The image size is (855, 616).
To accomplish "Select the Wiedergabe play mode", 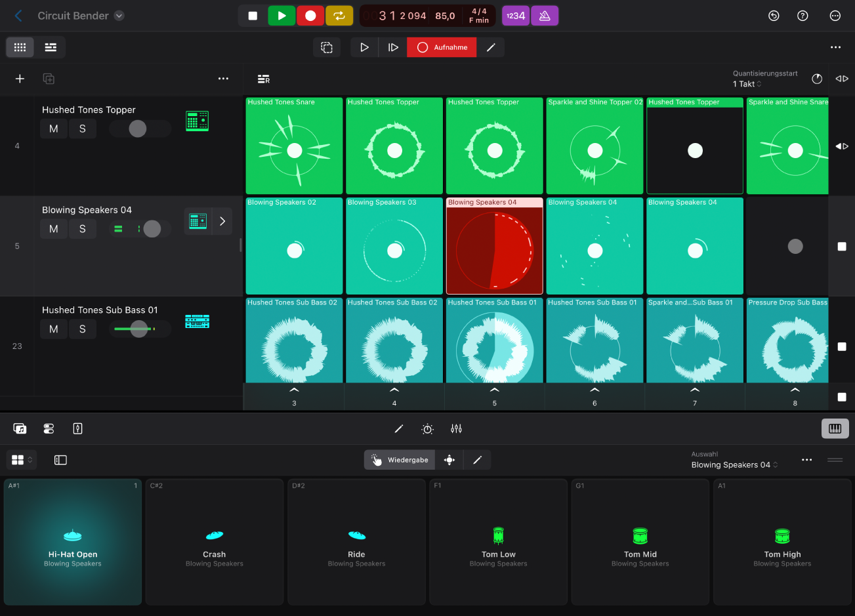I will click(x=399, y=459).
